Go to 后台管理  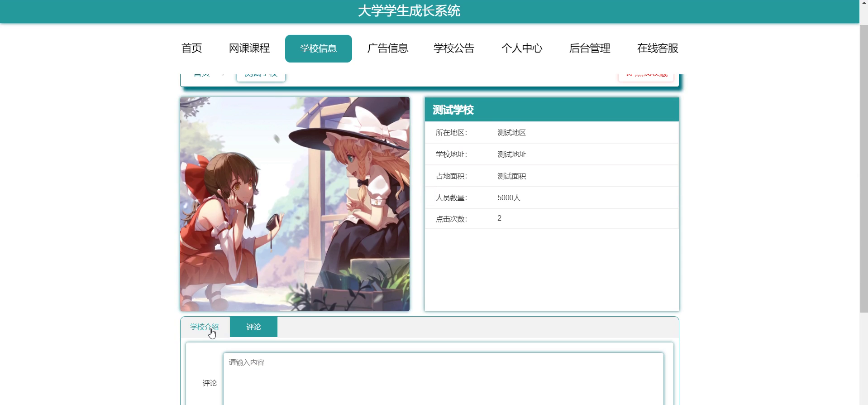[x=590, y=48]
